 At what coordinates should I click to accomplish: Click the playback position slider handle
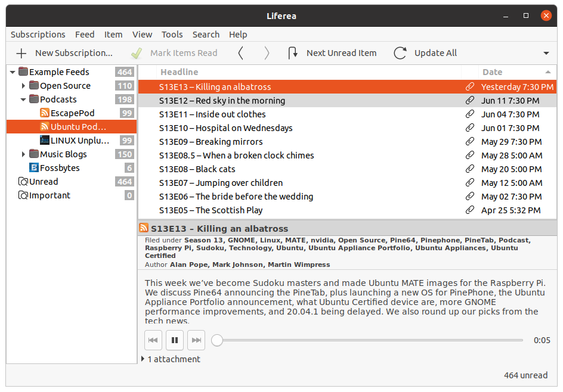217,340
